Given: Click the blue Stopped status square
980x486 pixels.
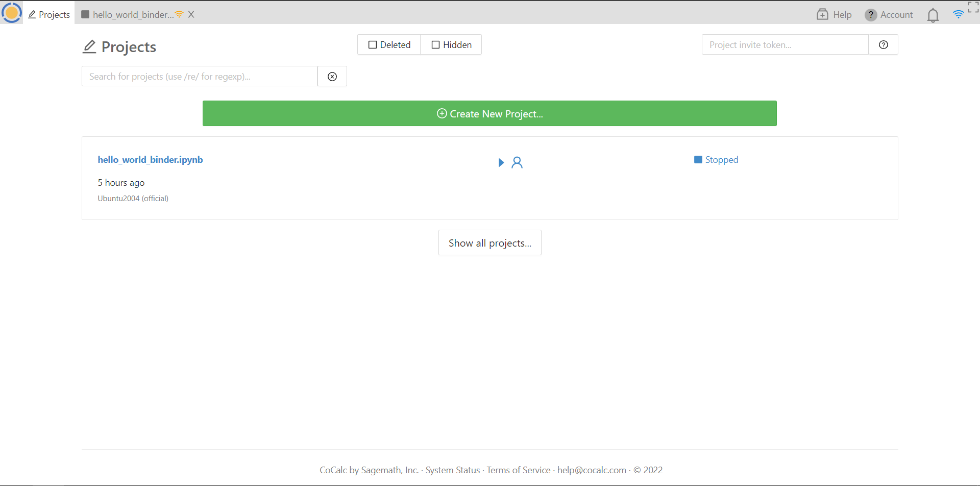Looking at the screenshot, I should tap(698, 160).
